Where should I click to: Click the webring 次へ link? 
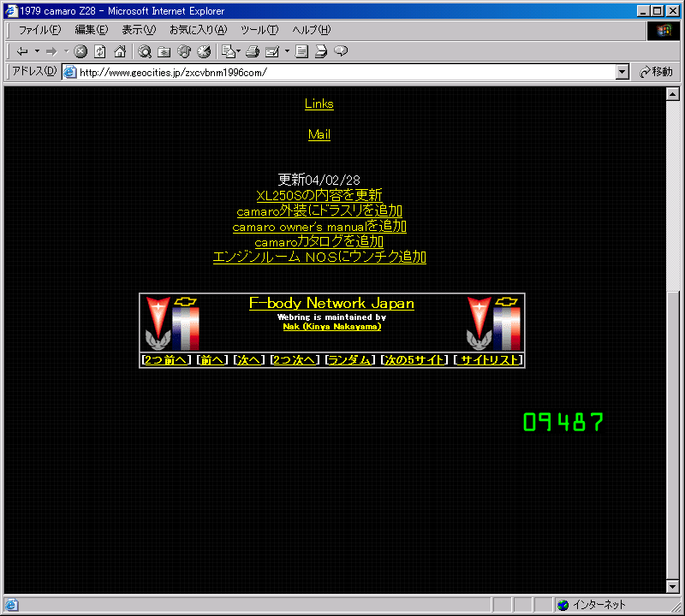249,360
